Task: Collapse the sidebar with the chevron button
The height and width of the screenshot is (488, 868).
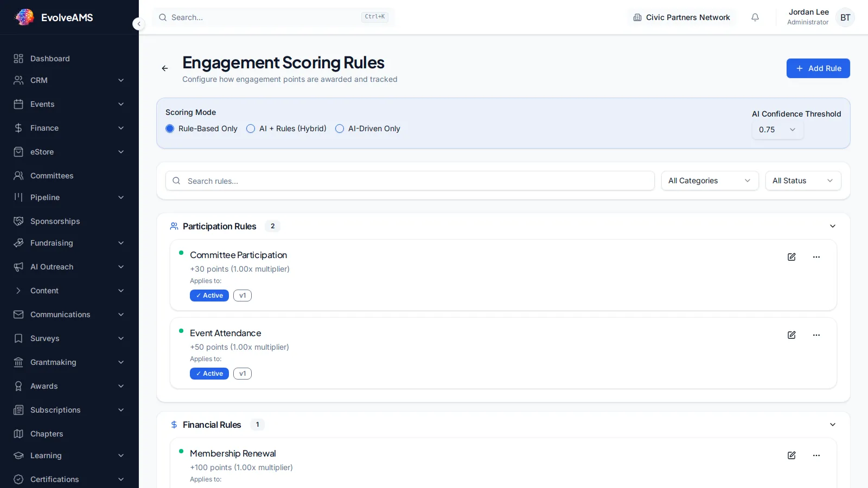Action: tap(139, 24)
